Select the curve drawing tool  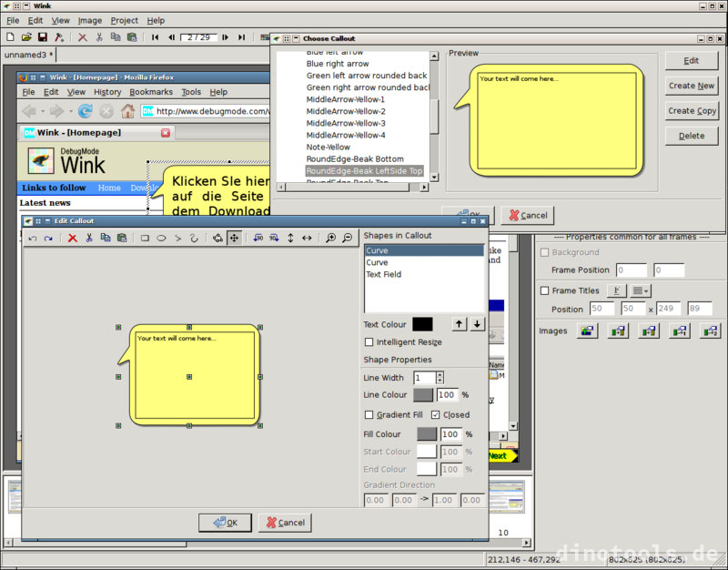coord(194,239)
